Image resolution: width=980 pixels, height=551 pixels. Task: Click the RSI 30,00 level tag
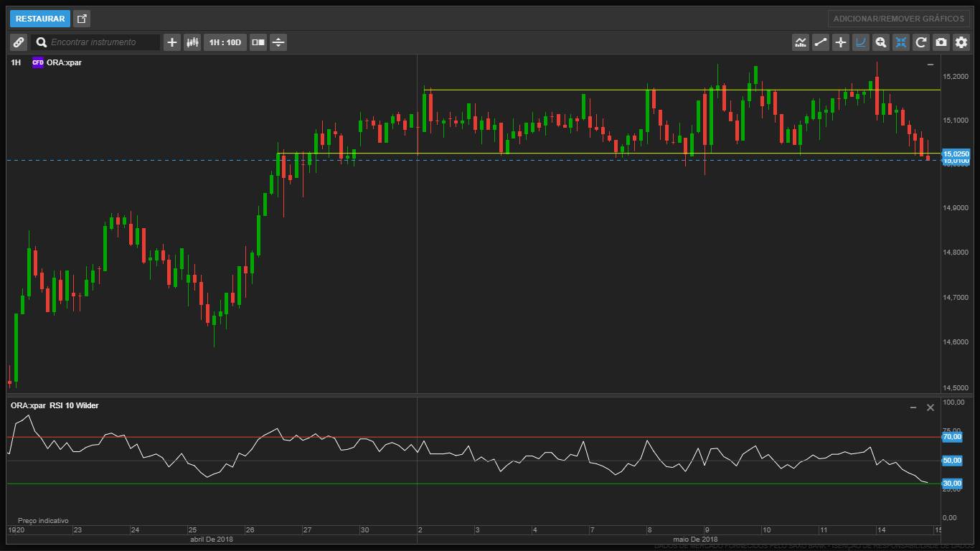point(952,484)
